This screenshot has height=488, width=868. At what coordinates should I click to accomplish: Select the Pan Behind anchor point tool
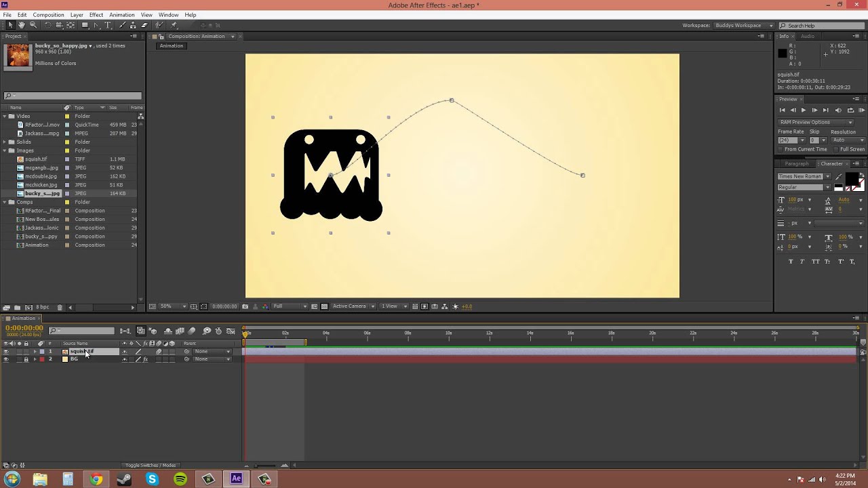click(71, 25)
